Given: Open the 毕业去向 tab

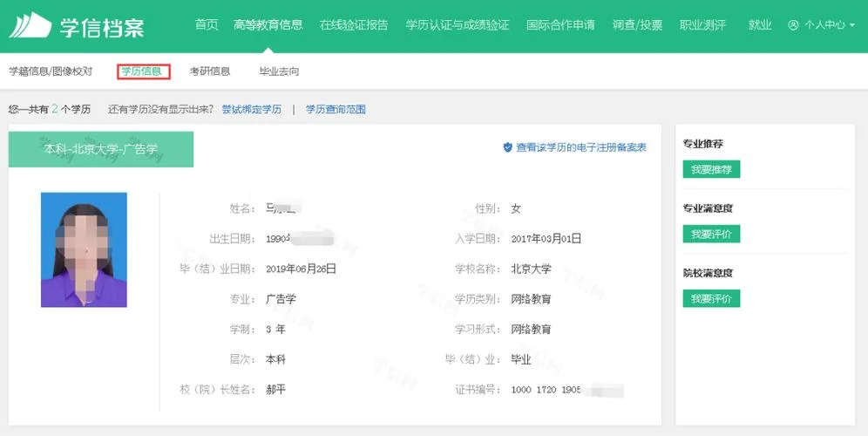Looking at the screenshot, I should pos(279,72).
